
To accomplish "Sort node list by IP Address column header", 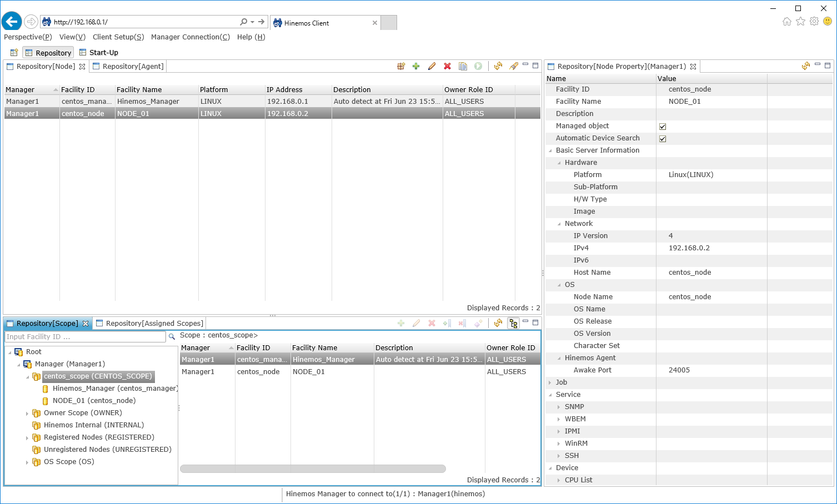I will [x=298, y=89].
